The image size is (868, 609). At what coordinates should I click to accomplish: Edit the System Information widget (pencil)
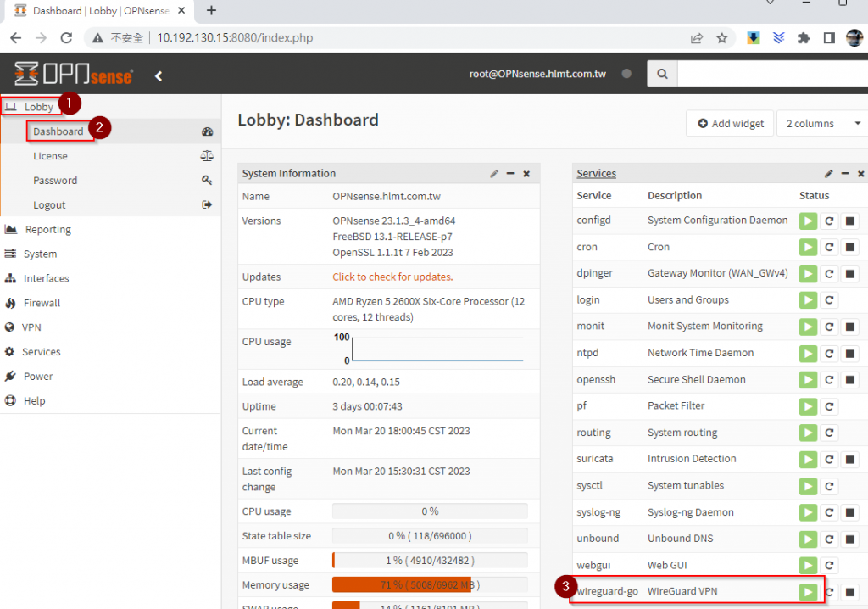point(494,173)
